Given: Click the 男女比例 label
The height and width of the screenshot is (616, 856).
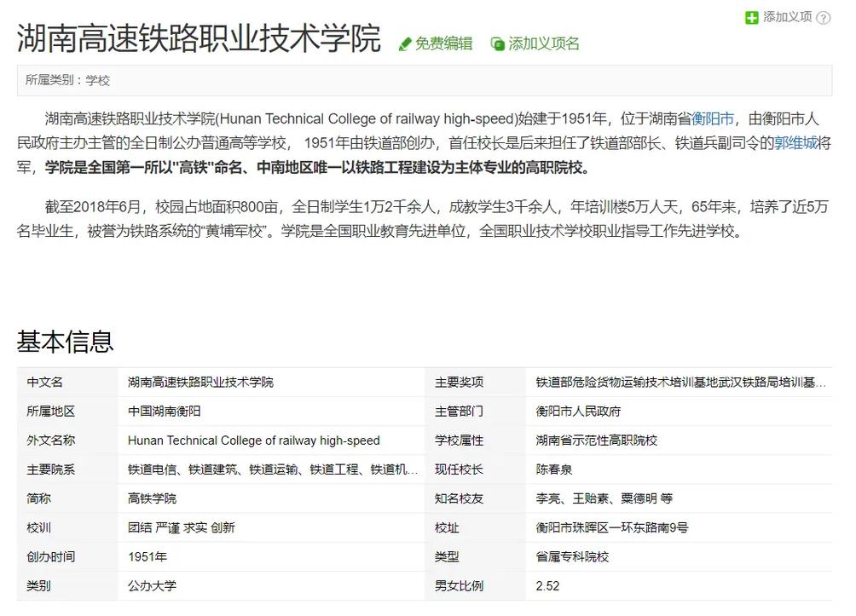Looking at the screenshot, I should click(459, 586).
